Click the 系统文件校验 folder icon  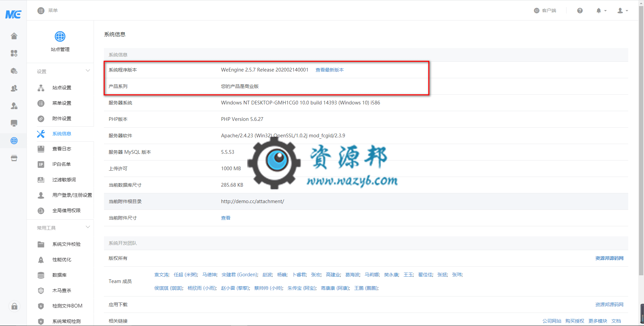coord(41,244)
